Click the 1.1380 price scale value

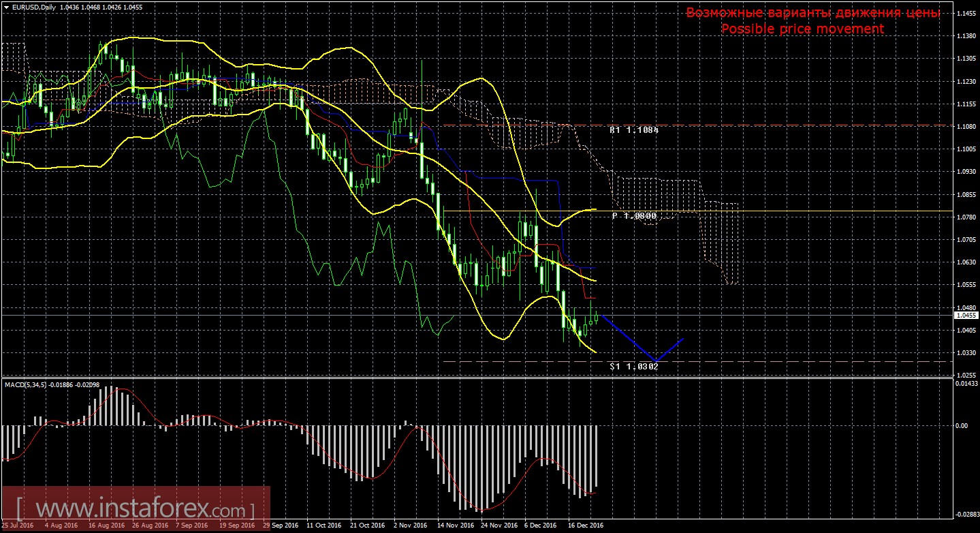[x=966, y=36]
